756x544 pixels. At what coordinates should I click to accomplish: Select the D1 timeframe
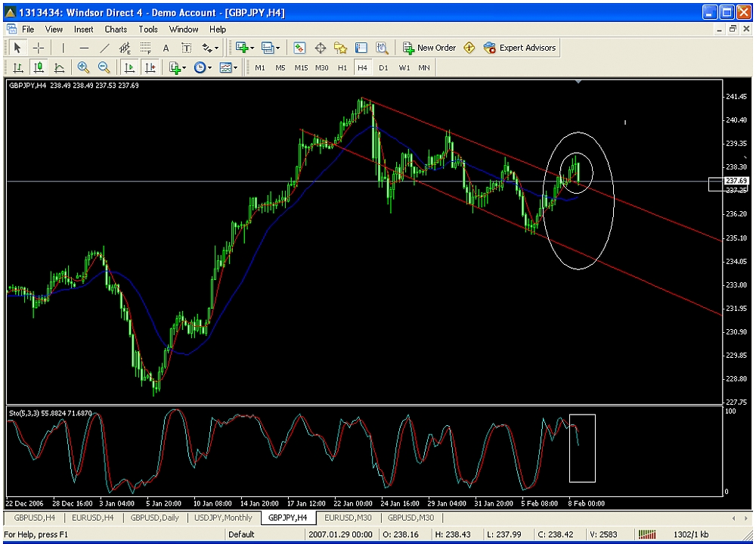pos(383,67)
